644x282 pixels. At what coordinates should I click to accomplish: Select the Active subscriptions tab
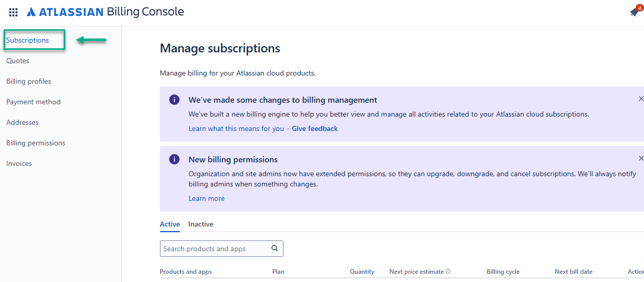pyautogui.click(x=170, y=224)
